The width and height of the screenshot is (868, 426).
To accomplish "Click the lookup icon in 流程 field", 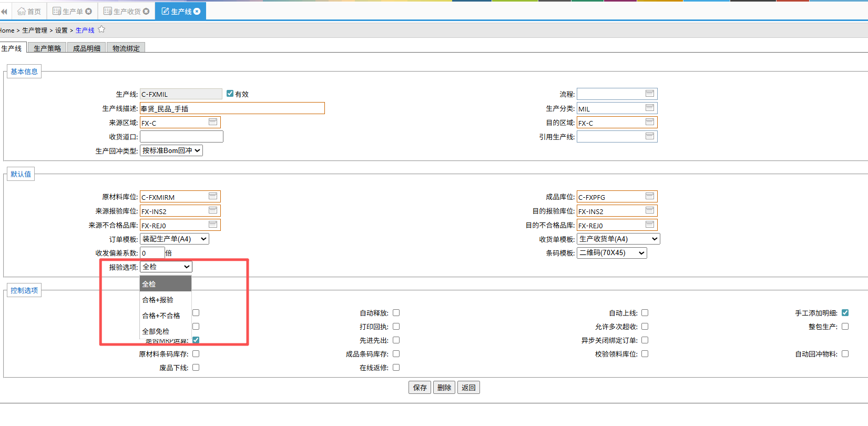I will click(x=650, y=94).
